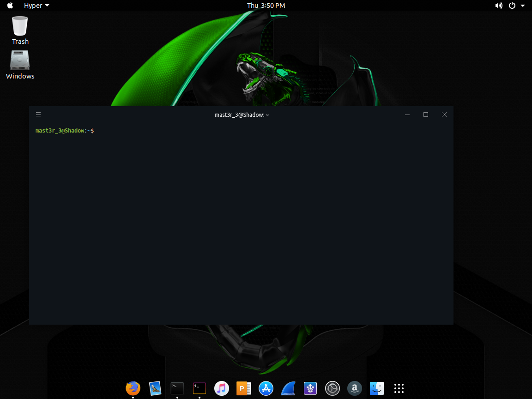
Task: Click the terminal title mast3r_3@Shadow: ~
Action: click(242, 115)
